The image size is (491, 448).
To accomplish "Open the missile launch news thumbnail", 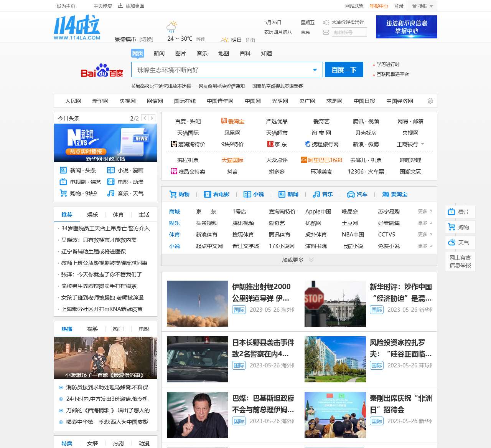I will [198, 304].
